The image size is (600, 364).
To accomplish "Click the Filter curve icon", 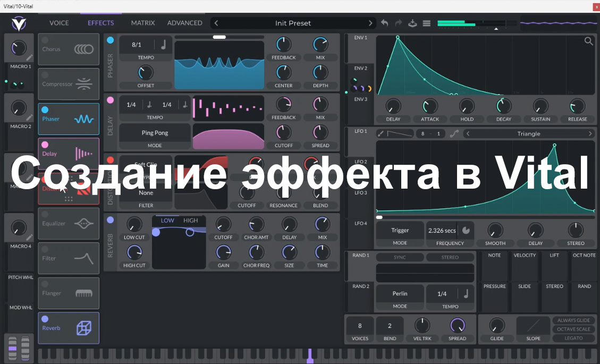I will tap(84, 258).
